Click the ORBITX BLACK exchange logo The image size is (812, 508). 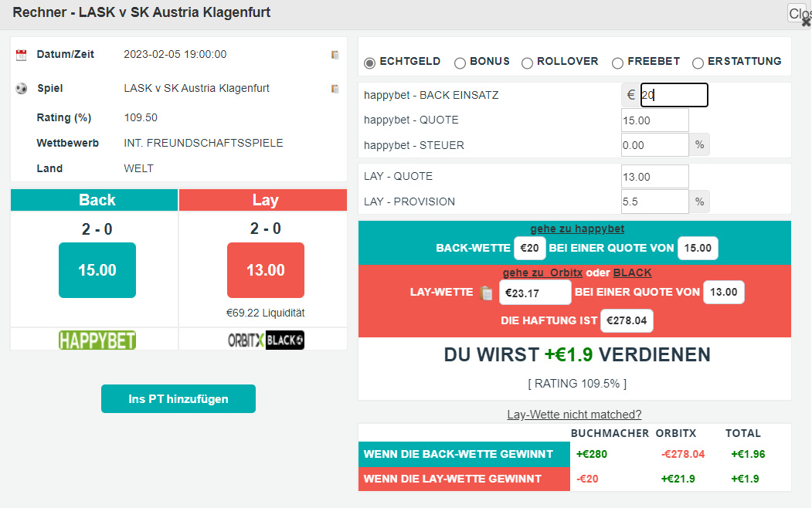click(266, 340)
